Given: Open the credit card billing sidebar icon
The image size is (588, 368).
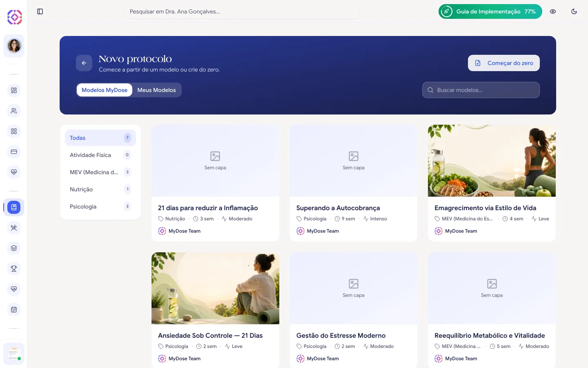Looking at the screenshot, I should (14, 152).
